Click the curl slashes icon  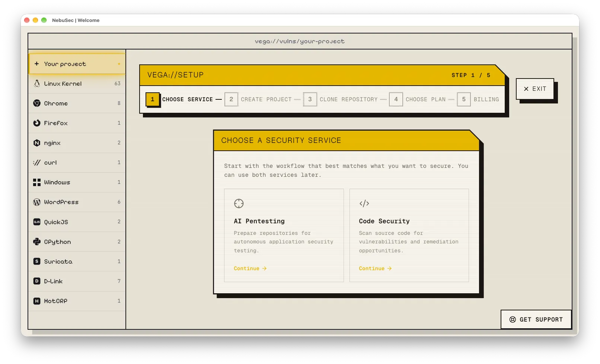37,163
